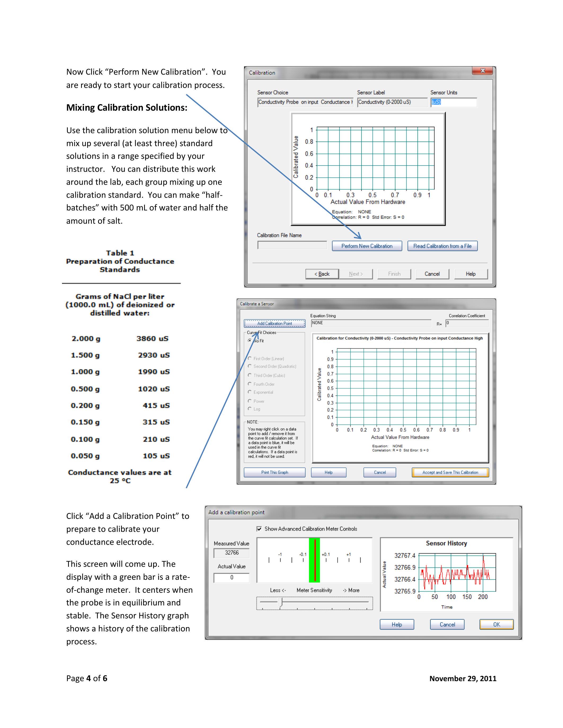
Task: Select Exponential curve fit option
Action: click(250, 392)
